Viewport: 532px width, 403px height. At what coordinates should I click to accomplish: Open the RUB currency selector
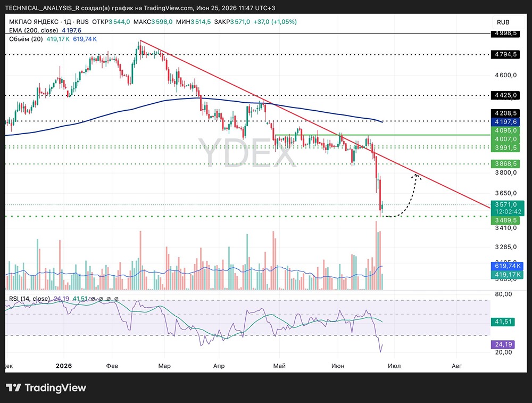(503, 22)
